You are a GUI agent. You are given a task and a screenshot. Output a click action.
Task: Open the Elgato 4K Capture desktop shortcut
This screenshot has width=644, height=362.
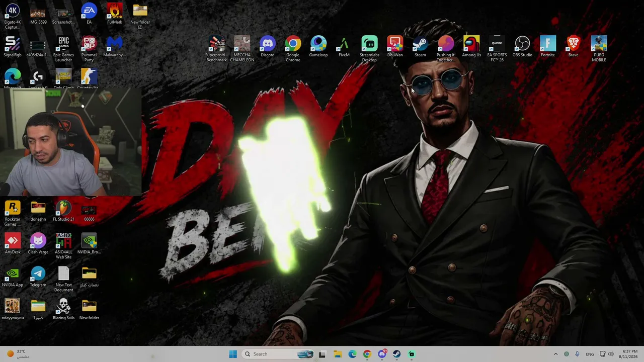[13, 16]
